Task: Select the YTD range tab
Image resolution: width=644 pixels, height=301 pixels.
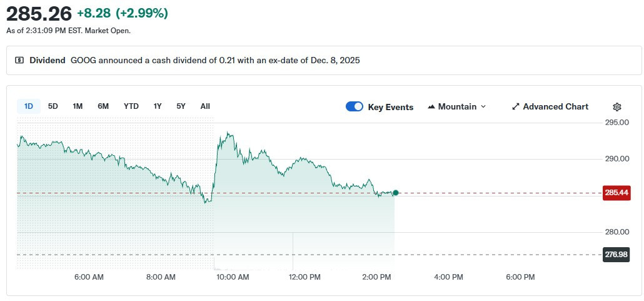Action: tap(131, 106)
